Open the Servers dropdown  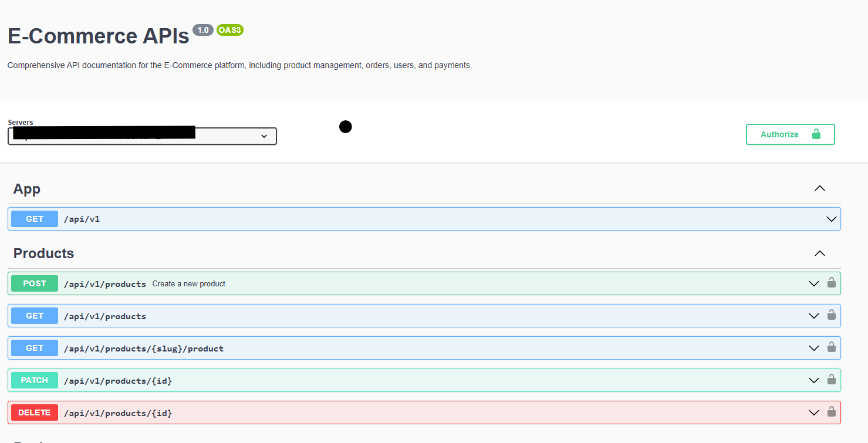pyautogui.click(x=142, y=136)
